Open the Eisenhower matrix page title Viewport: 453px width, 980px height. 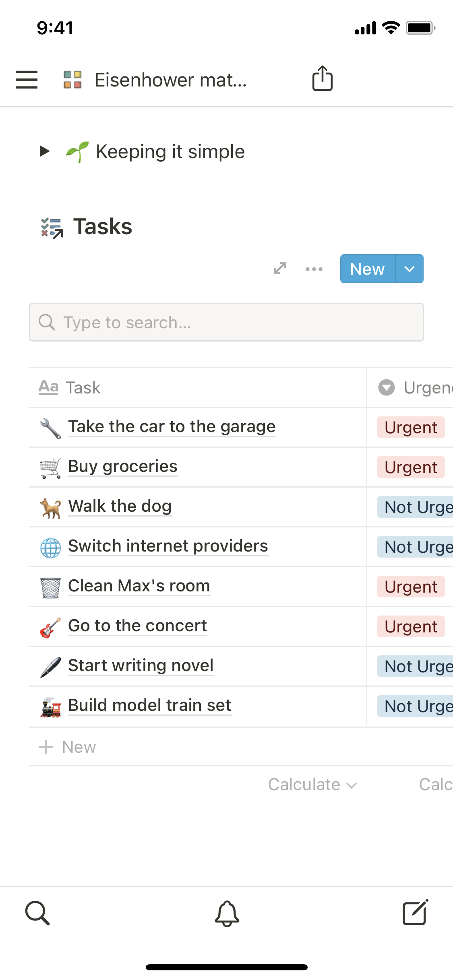pos(170,80)
